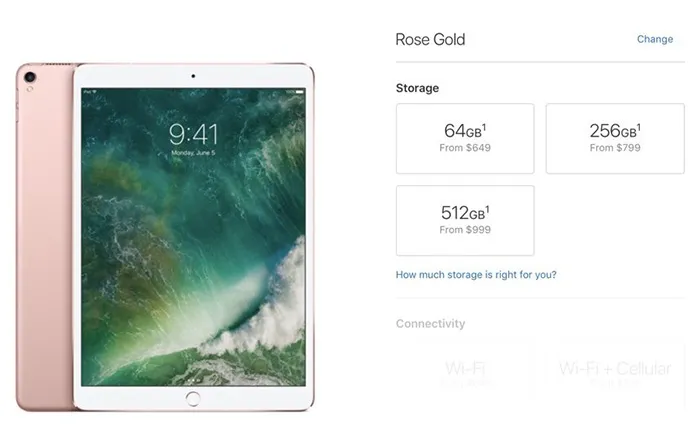Click the front camera dot above screen

pos(193,76)
